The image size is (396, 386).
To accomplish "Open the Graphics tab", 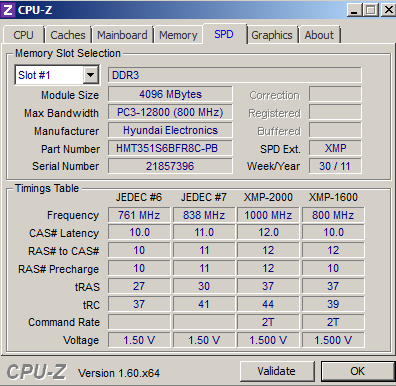I will click(272, 35).
